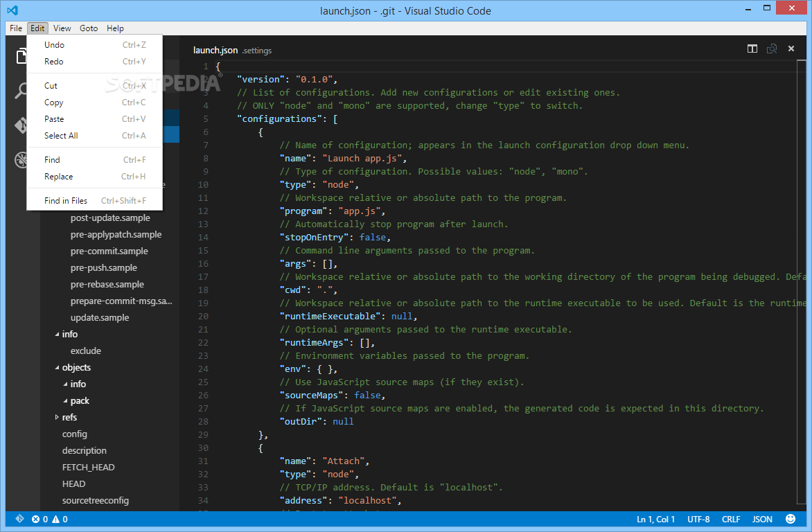Place cursor on "version": "0.1.0" line
This screenshot has height=532, width=812.
click(287, 79)
